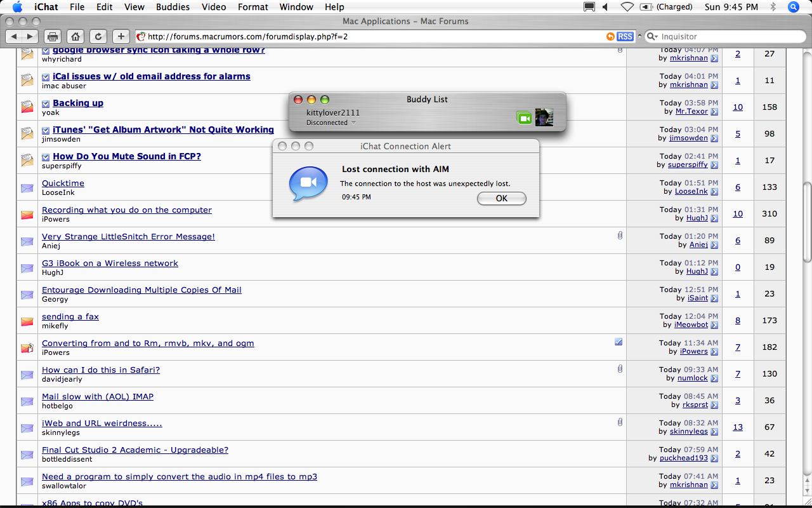This screenshot has width=812, height=508.
Task: Click view count "310" in the Recording row
Action: [x=769, y=213]
